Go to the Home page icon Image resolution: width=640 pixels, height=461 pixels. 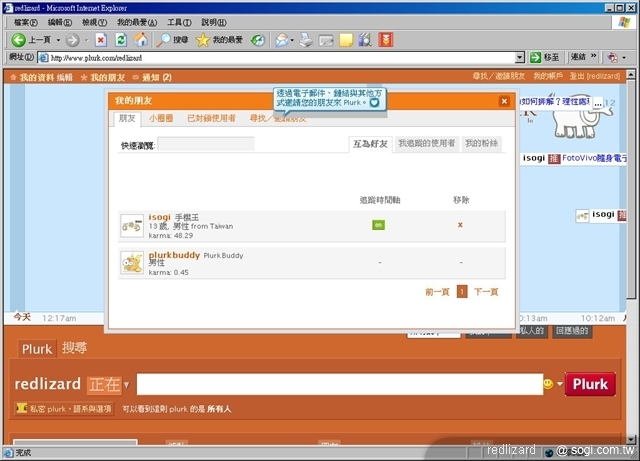point(141,40)
